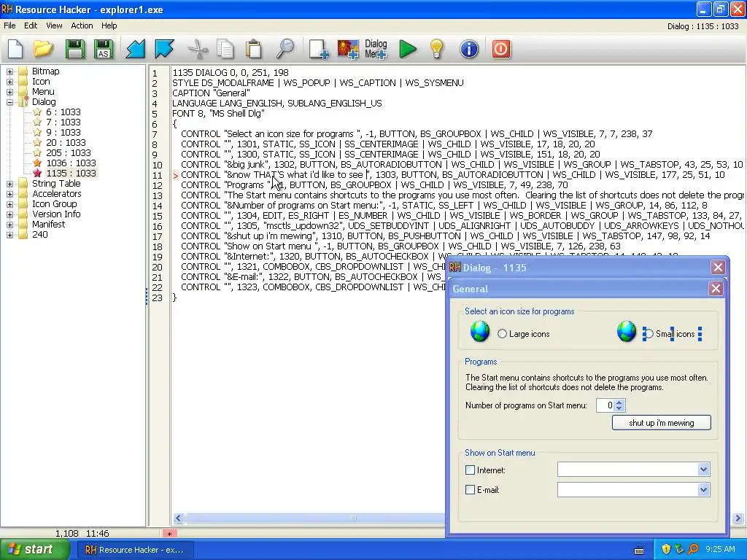Screen dimensions: 747x560
Task: Expand the String Table node
Action: click(x=9, y=184)
